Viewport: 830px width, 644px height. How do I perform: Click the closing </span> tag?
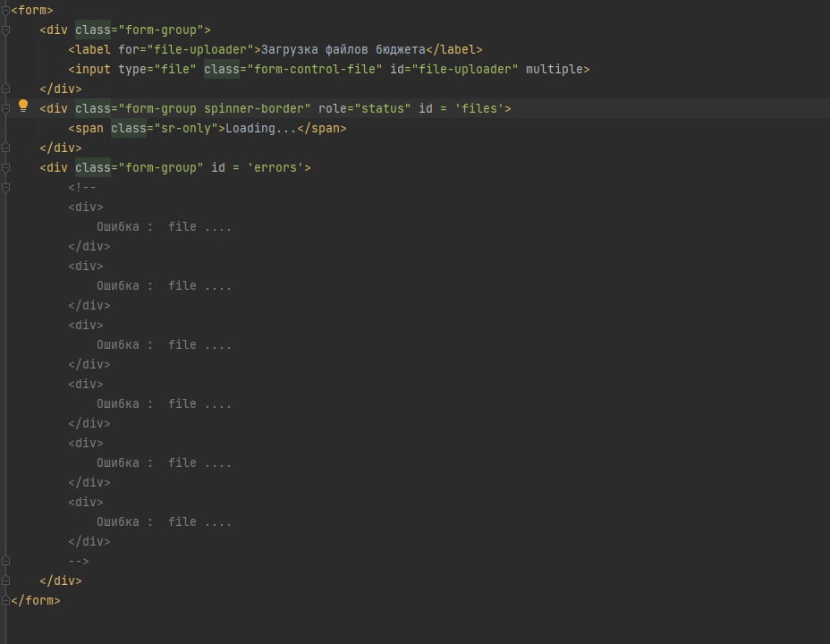coord(321,128)
